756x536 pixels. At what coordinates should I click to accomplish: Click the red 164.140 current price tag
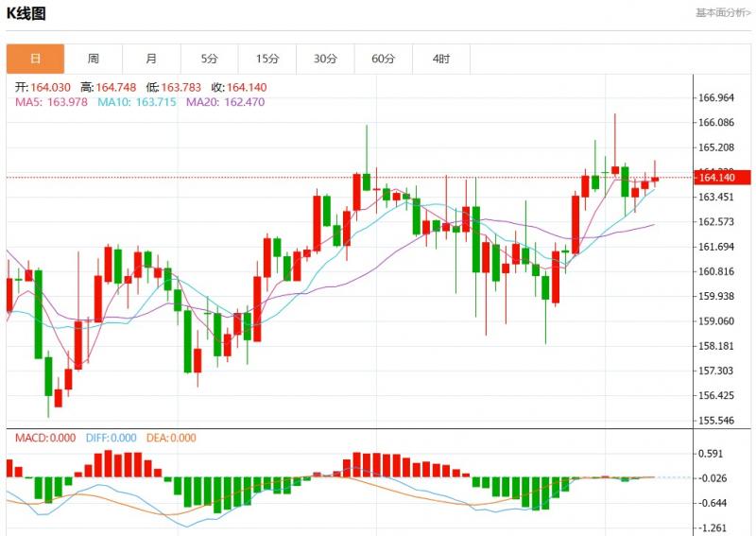(x=722, y=178)
